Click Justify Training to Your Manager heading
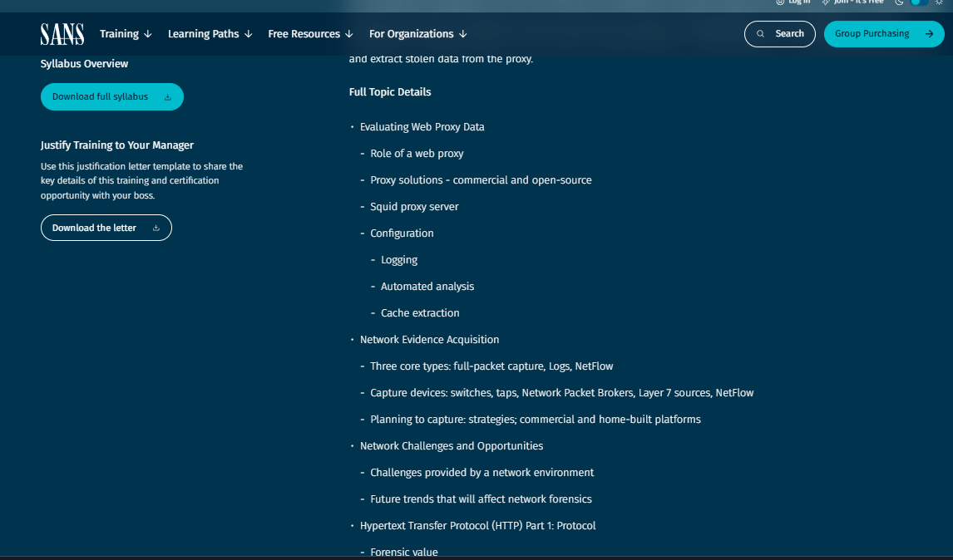This screenshot has width=953, height=560. (117, 145)
